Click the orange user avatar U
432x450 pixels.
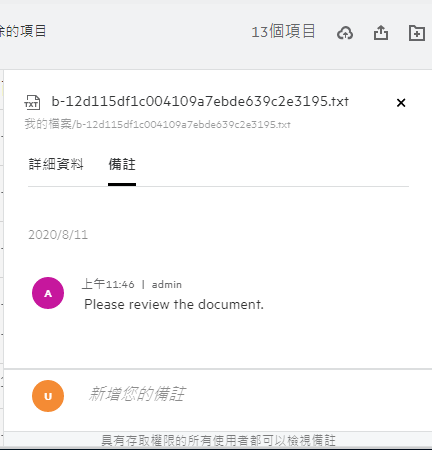(x=48, y=396)
